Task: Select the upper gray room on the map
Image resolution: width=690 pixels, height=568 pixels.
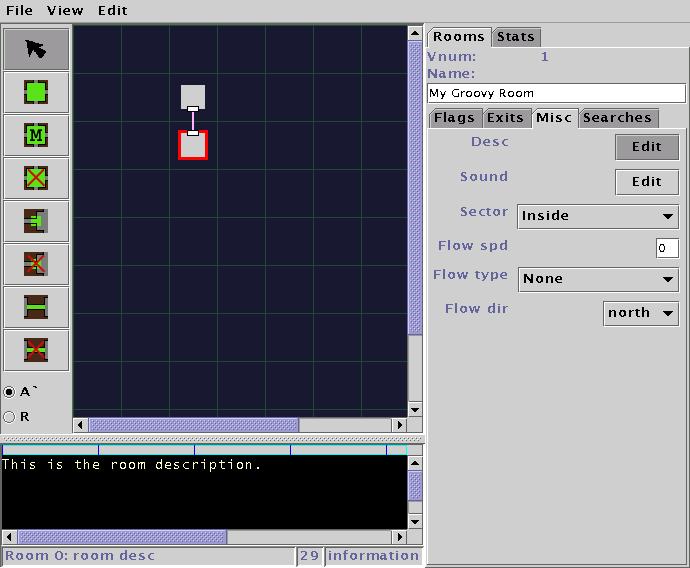Action: click(193, 97)
